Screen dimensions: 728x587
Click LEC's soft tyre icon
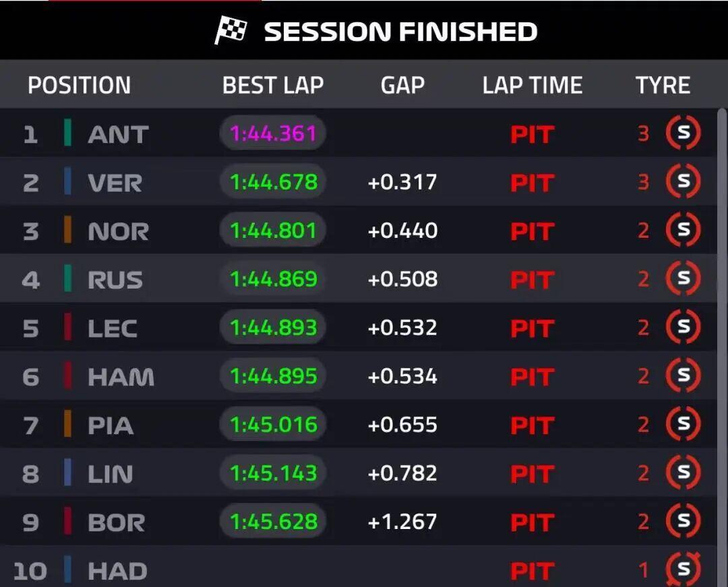click(683, 327)
